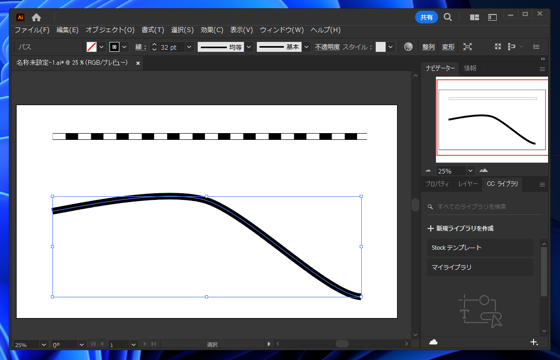Switch to the ナビゲーター tab
This screenshot has height=360, width=560.
coord(440,68)
